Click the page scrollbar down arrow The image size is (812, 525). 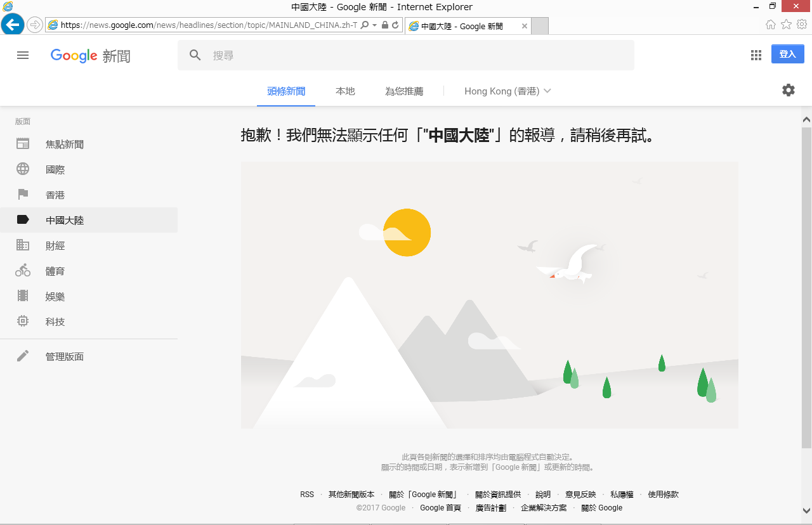click(x=807, y=510)
